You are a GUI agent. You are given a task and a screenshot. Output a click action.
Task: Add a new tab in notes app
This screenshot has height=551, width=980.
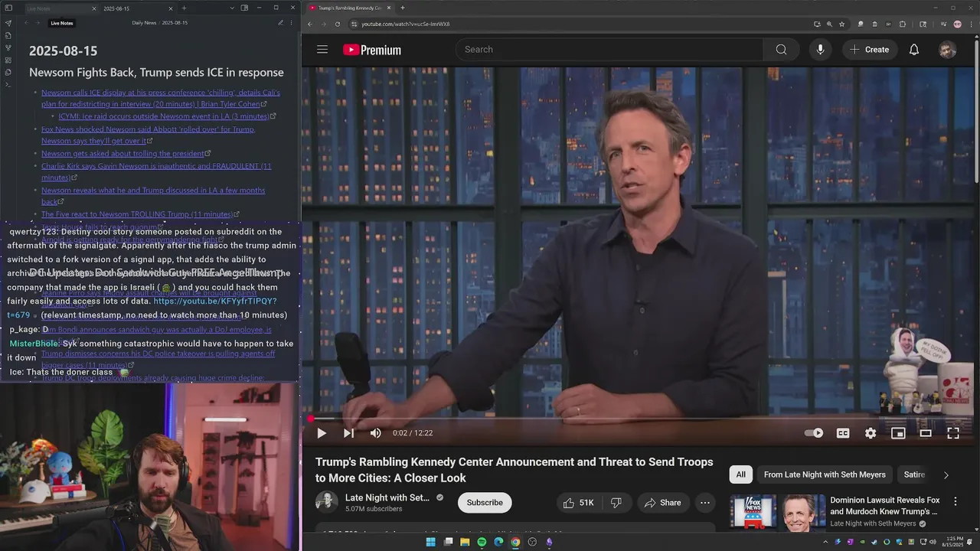coord(184,8)
